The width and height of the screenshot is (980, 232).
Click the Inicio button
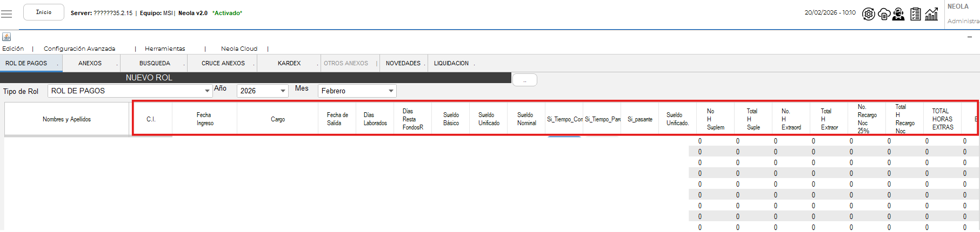click(44, 12)
